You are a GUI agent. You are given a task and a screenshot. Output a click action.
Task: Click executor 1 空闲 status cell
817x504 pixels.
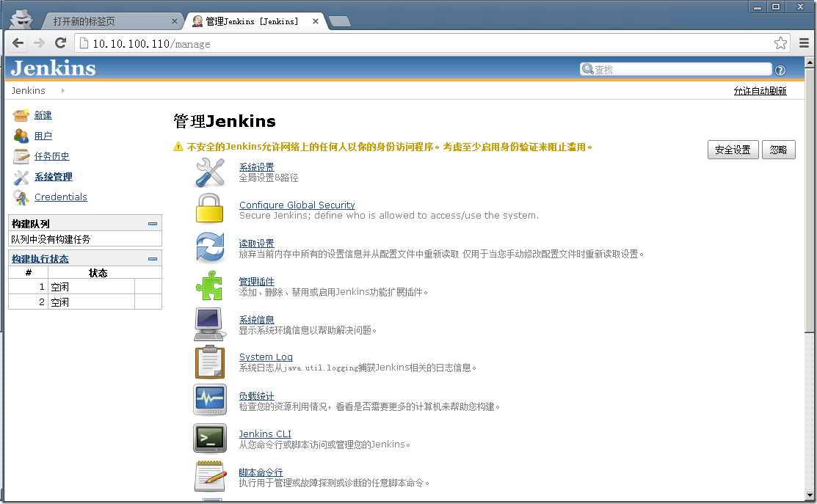[x=91, y=287]
